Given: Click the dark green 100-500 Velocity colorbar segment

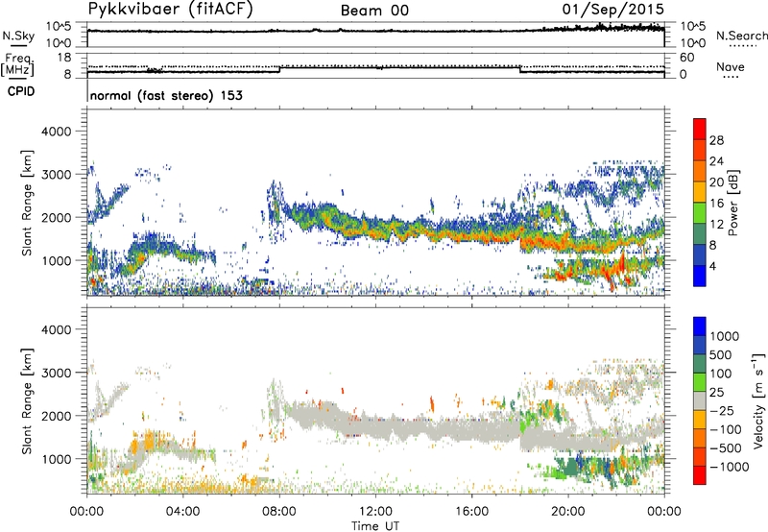Looking at the screenshot, I should [700, 364].
